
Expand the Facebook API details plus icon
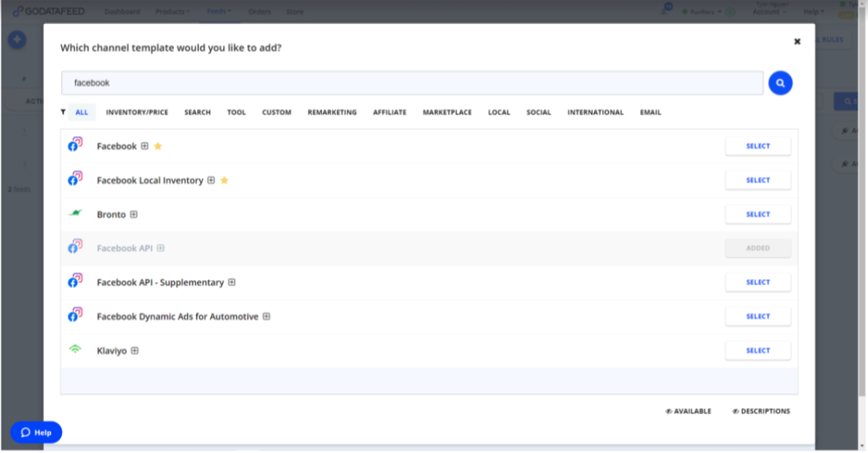pyautogui.click(x=160, y=248)
